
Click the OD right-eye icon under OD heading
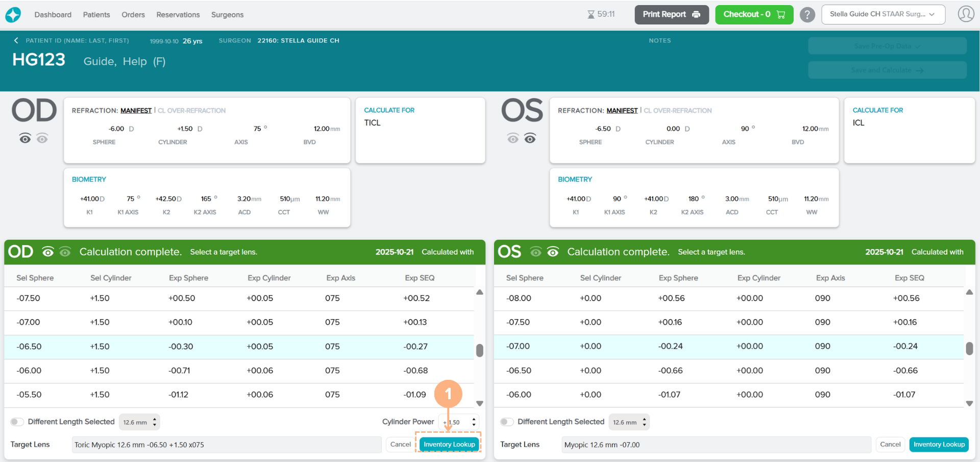click(25, 138)
